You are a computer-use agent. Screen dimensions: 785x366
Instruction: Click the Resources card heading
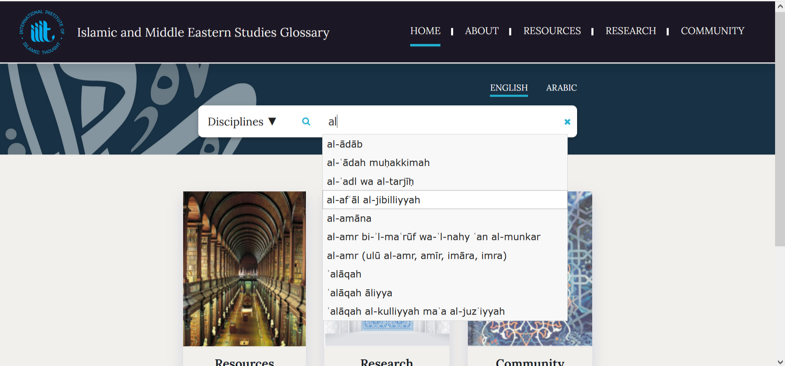click(x=244, y=362)
